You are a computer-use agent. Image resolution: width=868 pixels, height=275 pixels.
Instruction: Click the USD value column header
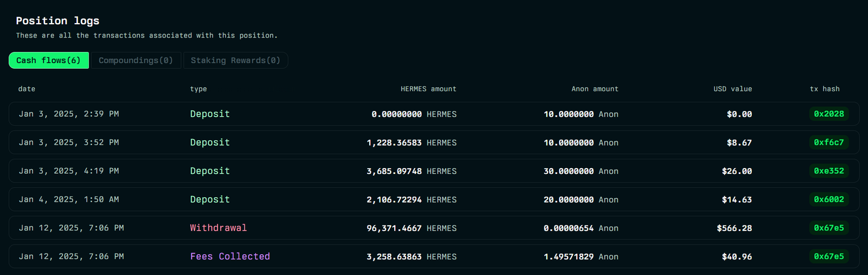[733, 89]
